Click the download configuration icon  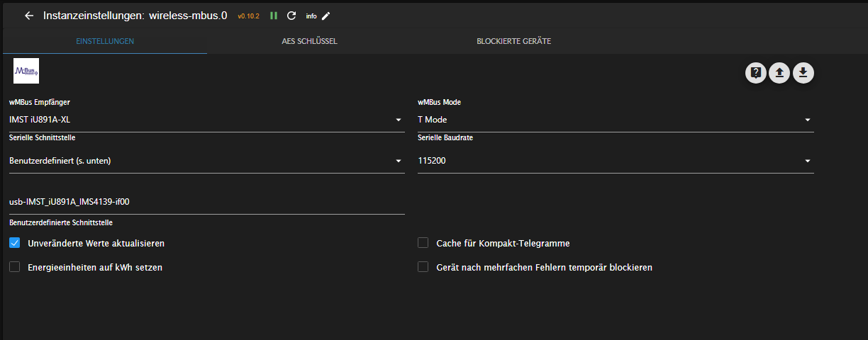pyautogui.click(x=803, y=72)
